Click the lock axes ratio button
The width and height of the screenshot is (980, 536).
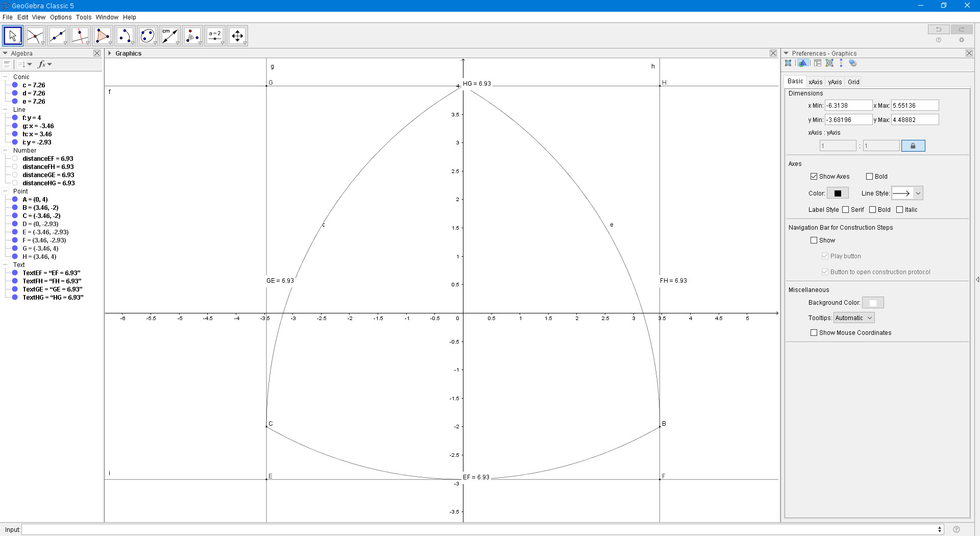913,145
